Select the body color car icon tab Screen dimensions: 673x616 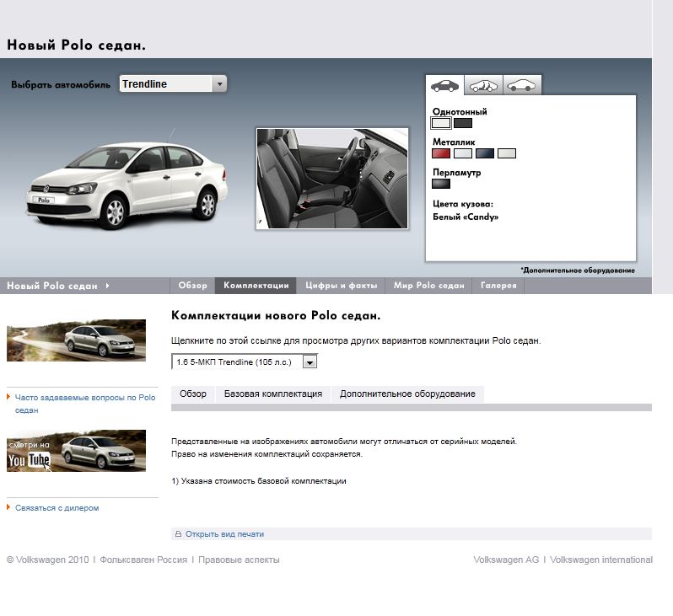tap(444, 85)
